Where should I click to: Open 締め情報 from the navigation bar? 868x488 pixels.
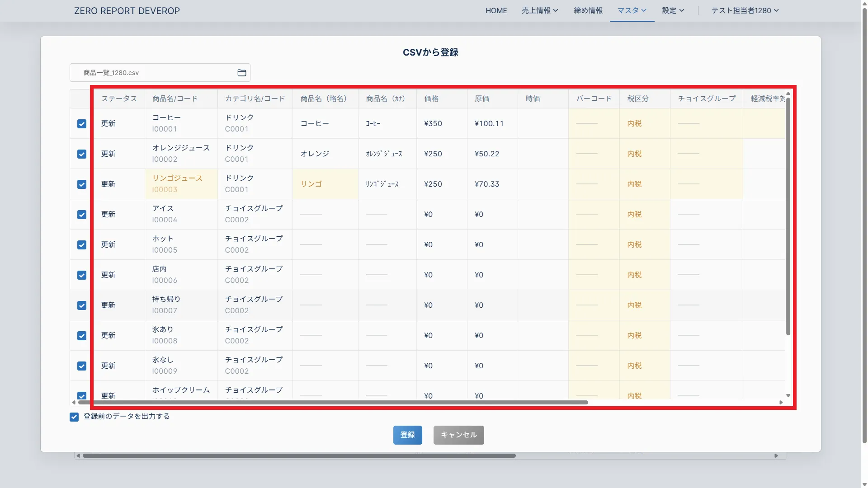tap(588, 10)
